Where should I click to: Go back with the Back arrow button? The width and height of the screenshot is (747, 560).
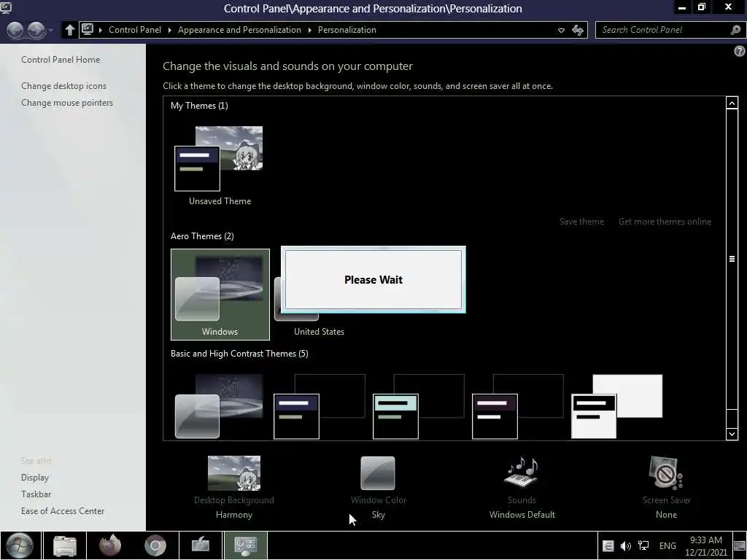click(15, 30)
